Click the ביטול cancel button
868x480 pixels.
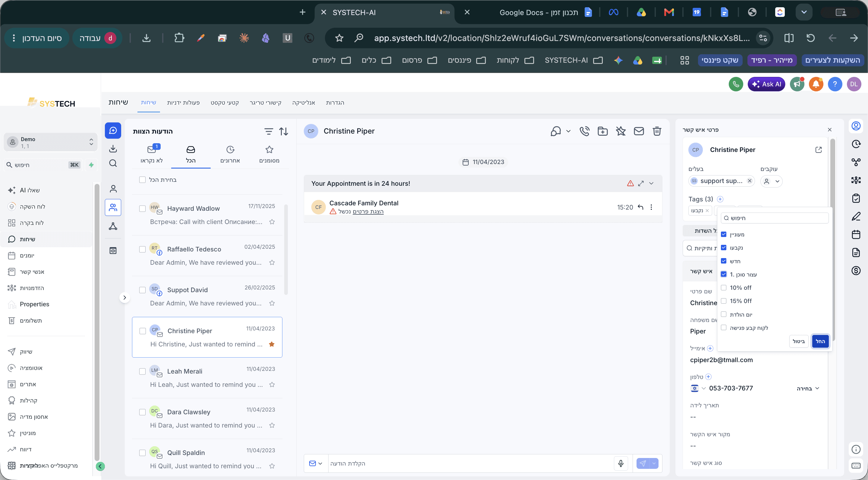coord(799,342)
